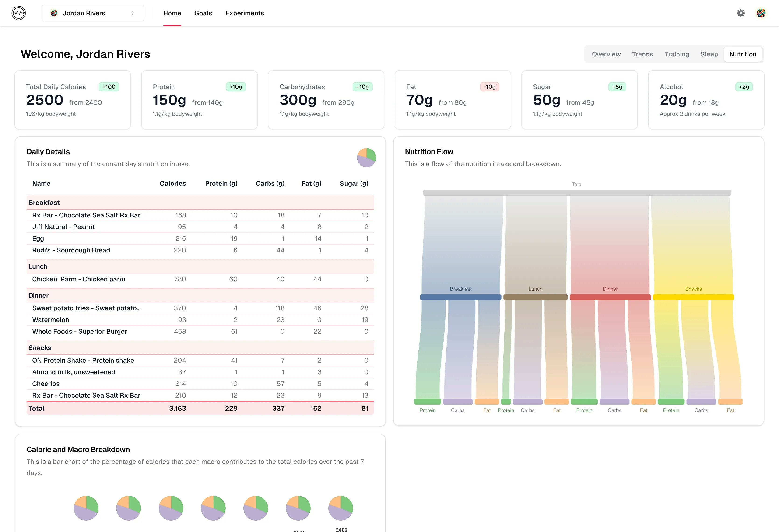Click the selector's up-down chevron arrows

click(x=133, y=13)
